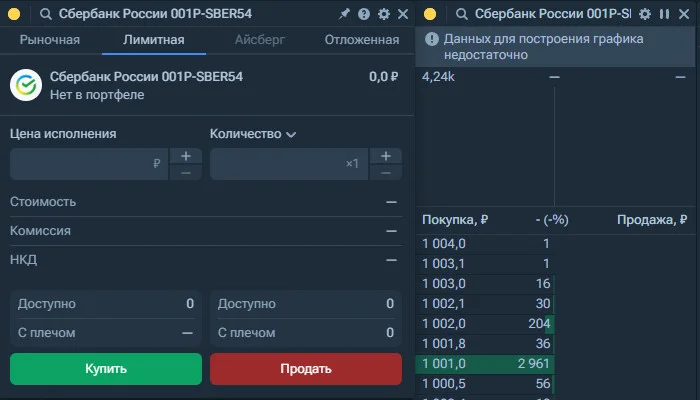This screenshot has height=400, width=700.
Task: Increase quantity with plus button
Action: click(x=386, y=156)
